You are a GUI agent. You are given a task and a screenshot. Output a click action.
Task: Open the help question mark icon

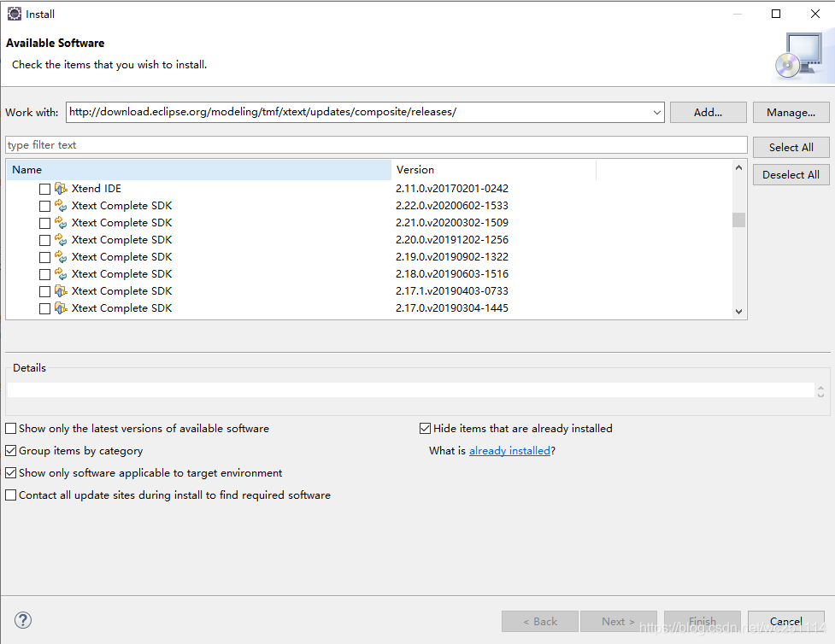(x=23, y=620)
